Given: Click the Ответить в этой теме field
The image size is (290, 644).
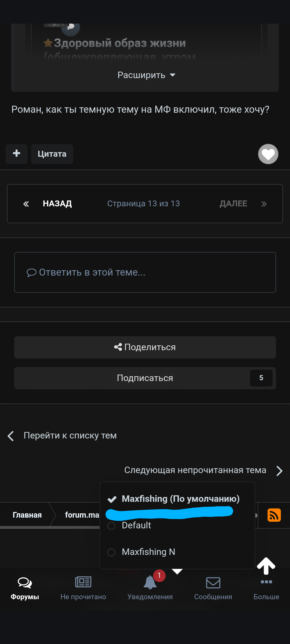Looking at the screenshot, I should tap(145, 272).
